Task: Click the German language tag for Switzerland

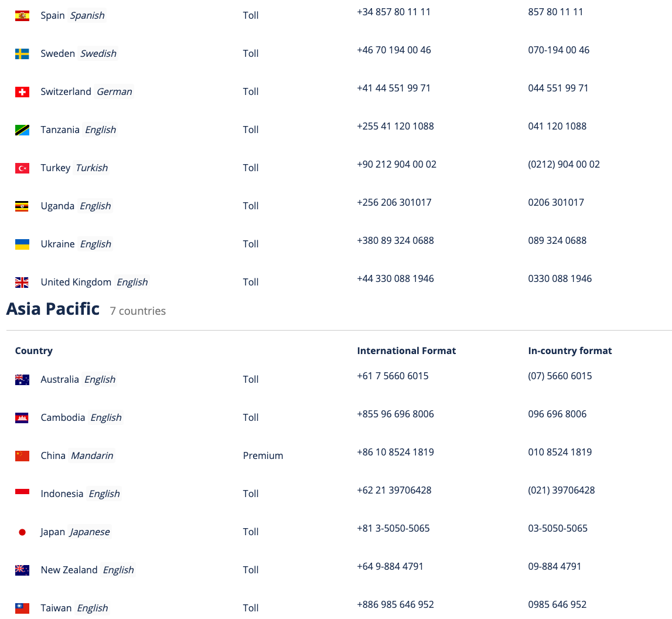Action: pyautogui.click(x=114, y=91)
